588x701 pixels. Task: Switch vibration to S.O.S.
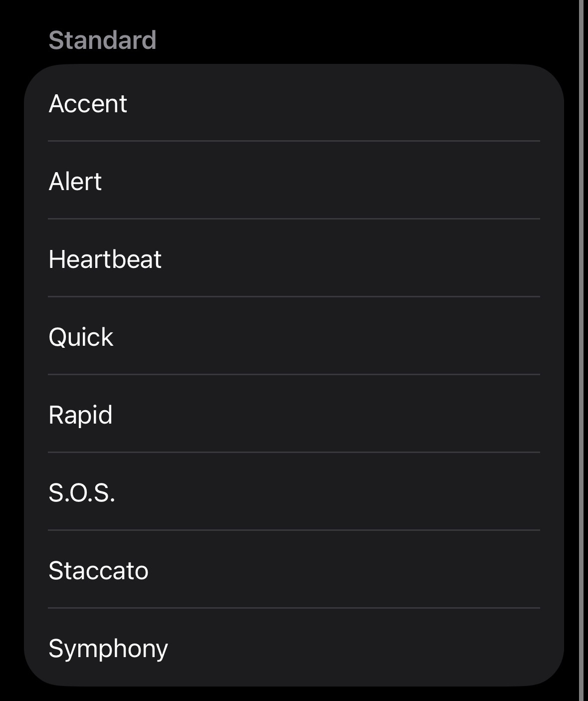tap(294, 493)
